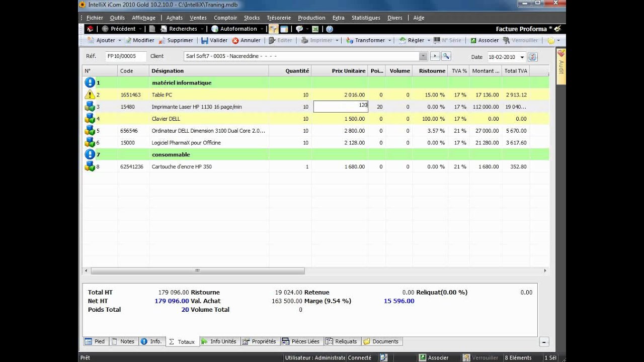Switch to the Pied tab
Image resolution: width=644 pixels, height=362 pixels.
point(95,341)
